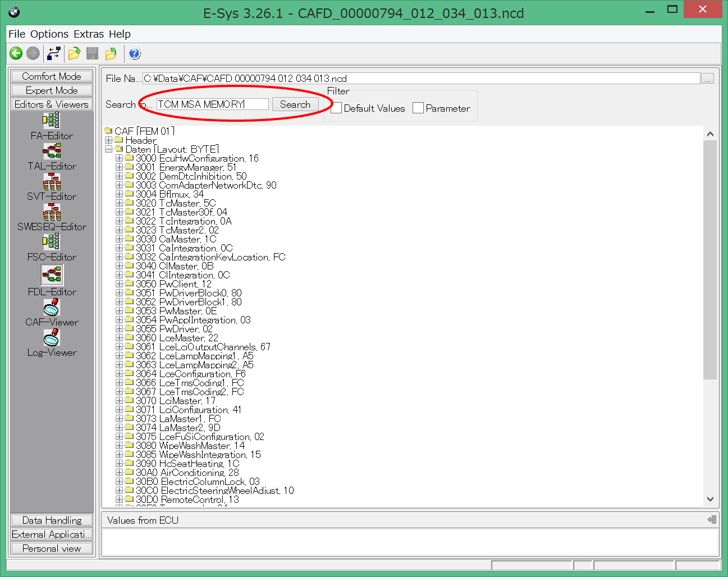Open the SWESEQ-Editor icon

tap(52, 212)
